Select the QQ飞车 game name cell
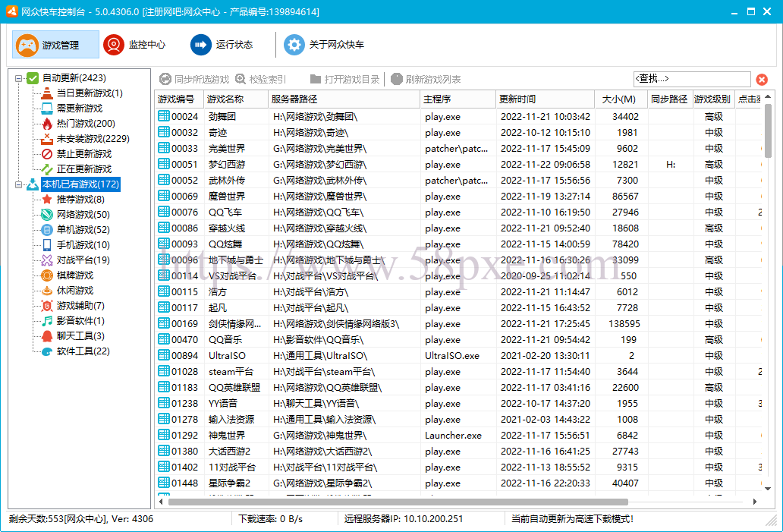The width and height of the screenshot is (783, 532). tap(225, 212)
